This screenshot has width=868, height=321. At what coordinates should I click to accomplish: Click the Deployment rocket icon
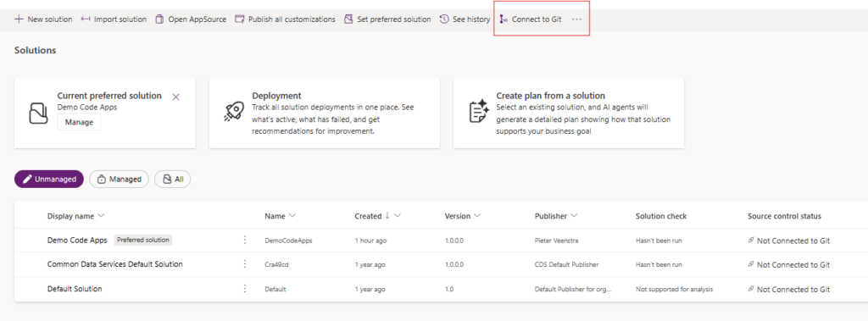[x=234, y=111]
